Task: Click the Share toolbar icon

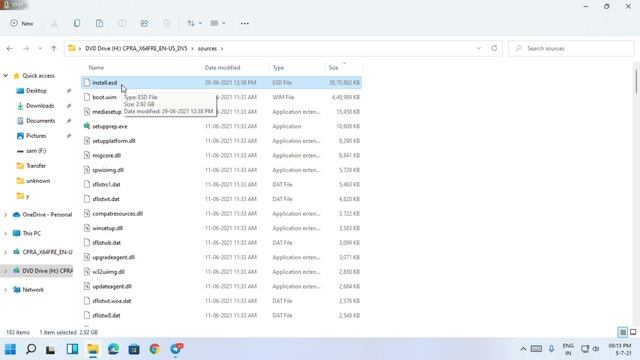Action: [x=144, y=23]
